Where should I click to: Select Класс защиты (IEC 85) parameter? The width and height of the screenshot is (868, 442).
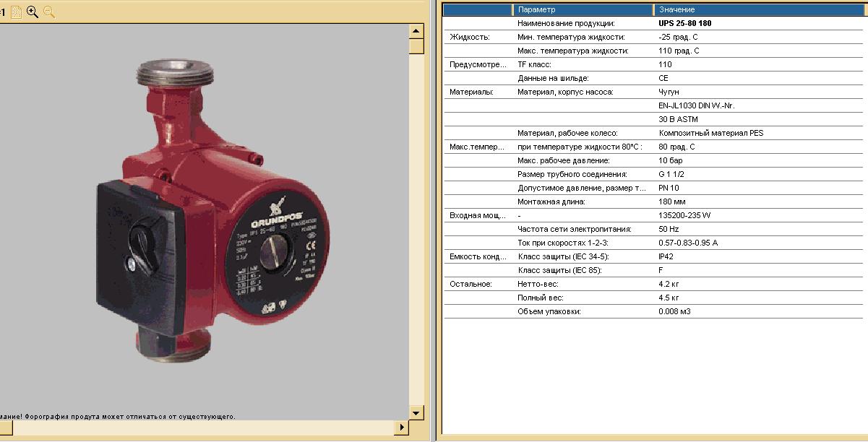(559, 270)
